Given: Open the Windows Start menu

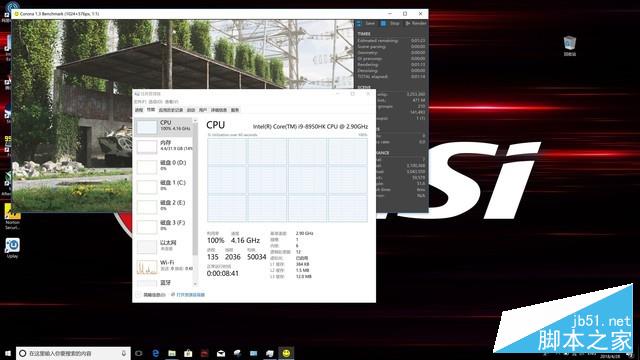Looking at the screenshot, I should coord(8,353).
